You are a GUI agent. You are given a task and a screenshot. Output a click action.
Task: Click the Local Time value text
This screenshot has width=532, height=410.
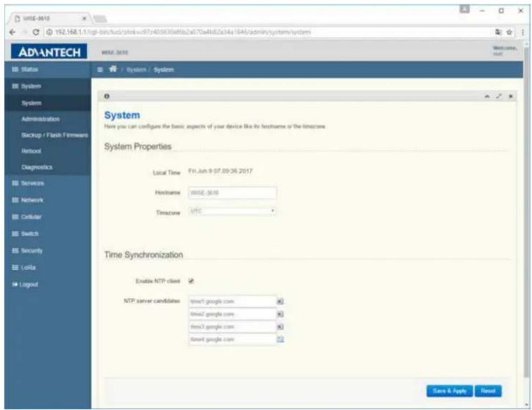(220, 171)
